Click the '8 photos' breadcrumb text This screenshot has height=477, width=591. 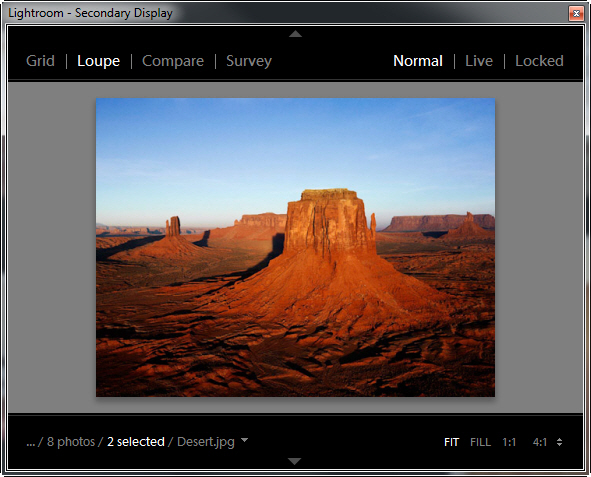click(x=71, y=442)
